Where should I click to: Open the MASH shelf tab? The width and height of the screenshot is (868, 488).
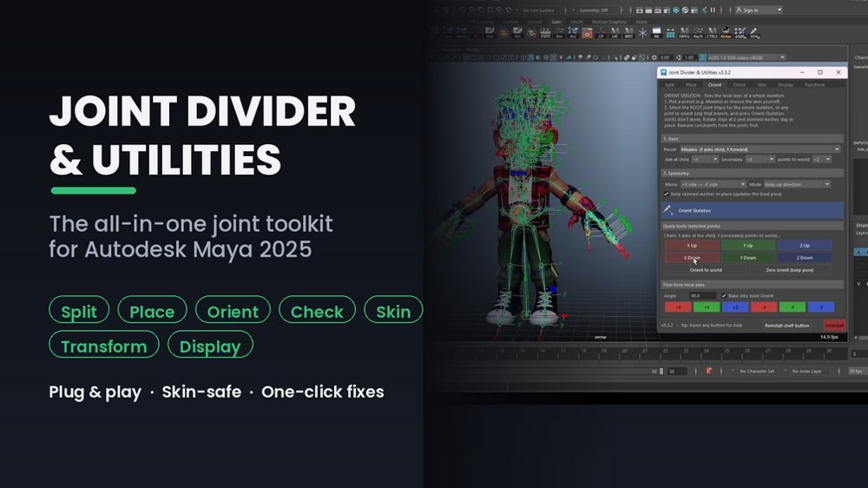click(577, 23)
